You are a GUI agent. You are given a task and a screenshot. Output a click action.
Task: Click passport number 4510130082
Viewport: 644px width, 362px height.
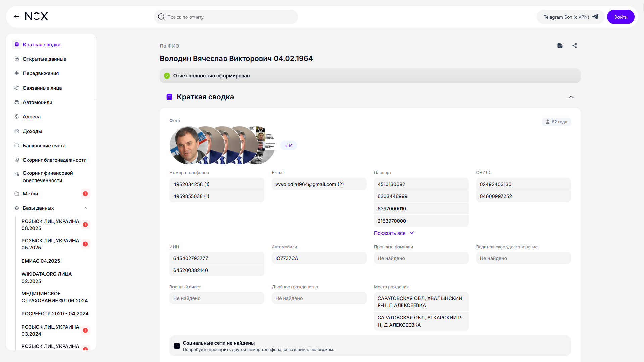point(421,184)
